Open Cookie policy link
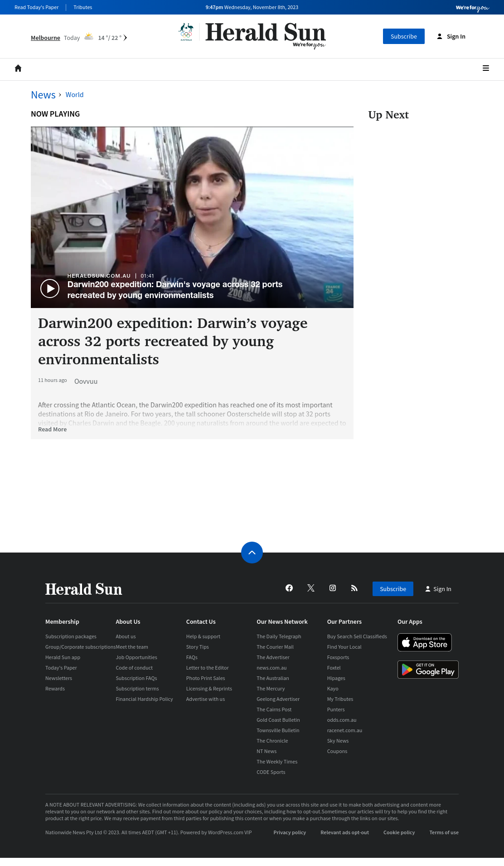Viewport: 504px width, 866px height. tap(399, 832)
